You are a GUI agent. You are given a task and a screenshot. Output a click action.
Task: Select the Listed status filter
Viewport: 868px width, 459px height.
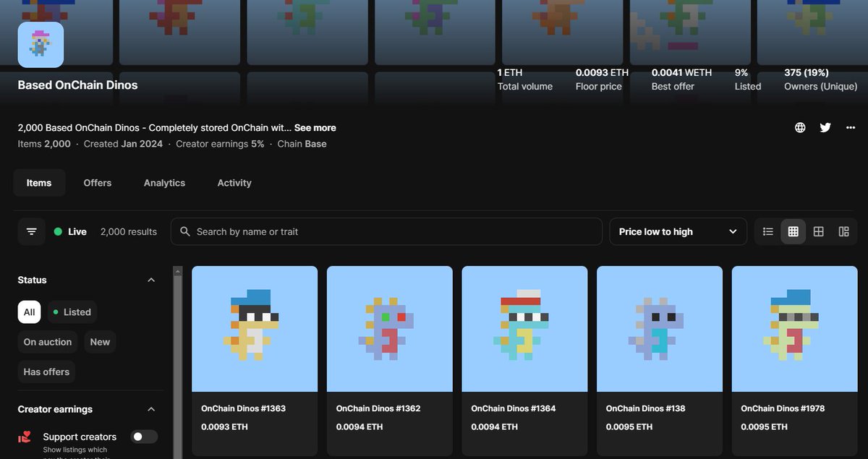click(72, 312)
